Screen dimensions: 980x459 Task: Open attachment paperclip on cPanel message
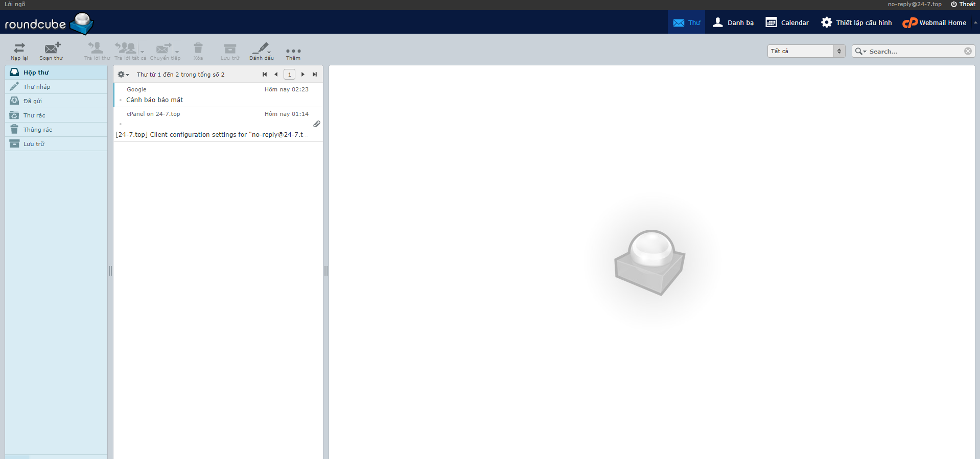(317, 124)
